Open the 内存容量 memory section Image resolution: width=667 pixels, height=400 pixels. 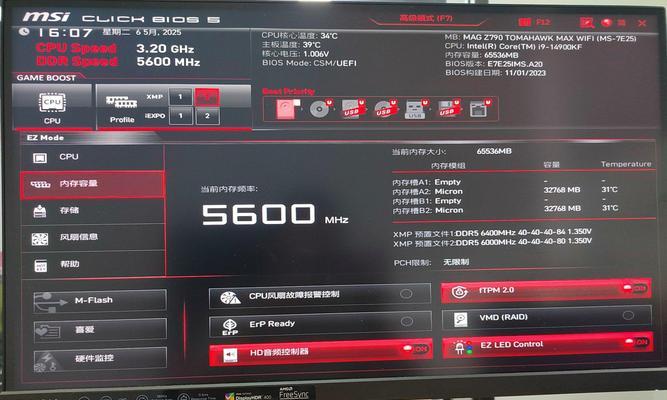(x=92, y=184)
